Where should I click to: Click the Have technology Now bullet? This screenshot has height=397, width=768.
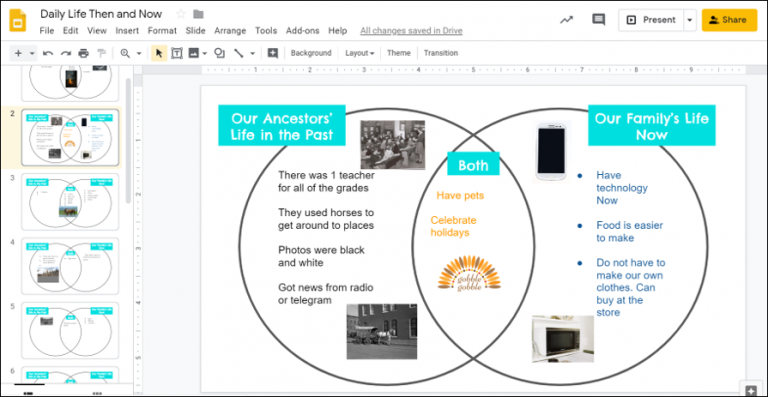point(622,187)
